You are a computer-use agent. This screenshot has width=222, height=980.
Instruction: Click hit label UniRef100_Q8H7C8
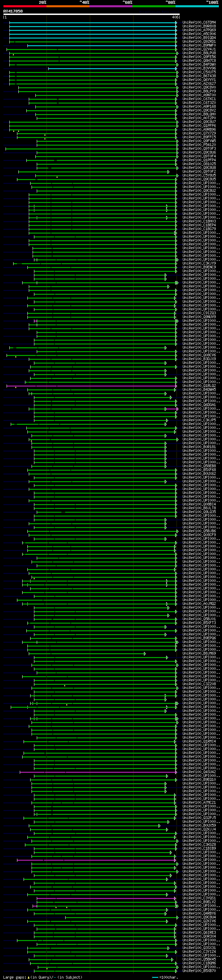(199, 60)
